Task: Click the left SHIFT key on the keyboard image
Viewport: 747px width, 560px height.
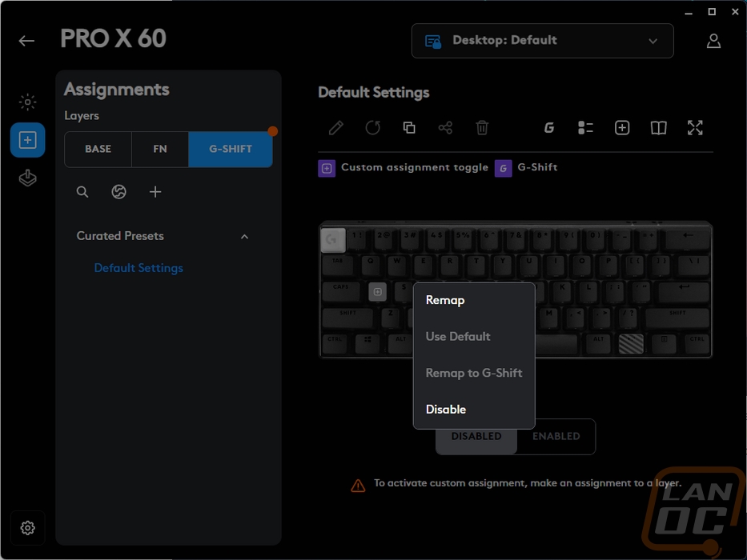Action: tap(348, 318)
